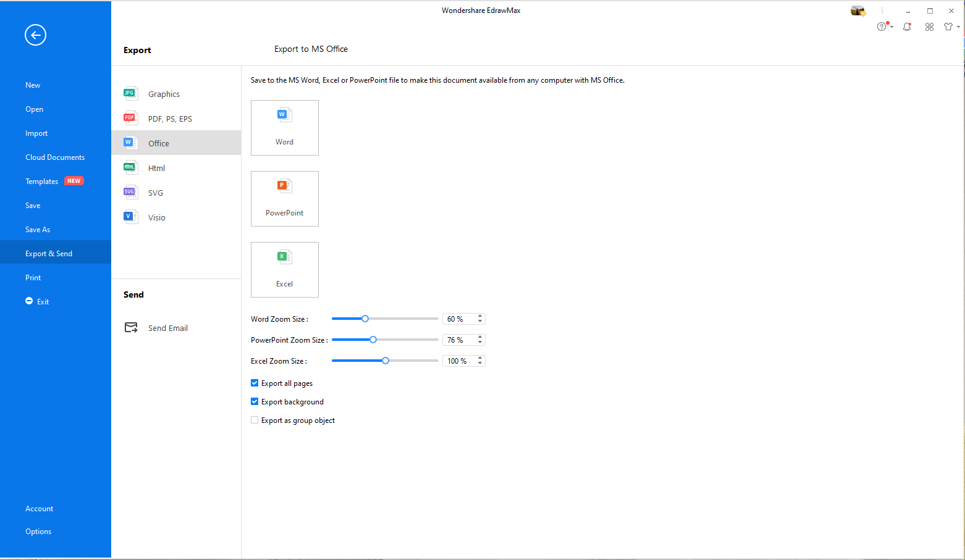Screen dimensions: 965x560
Task: Click the Send Email envelope icon
Action: (x=131, y=327)
